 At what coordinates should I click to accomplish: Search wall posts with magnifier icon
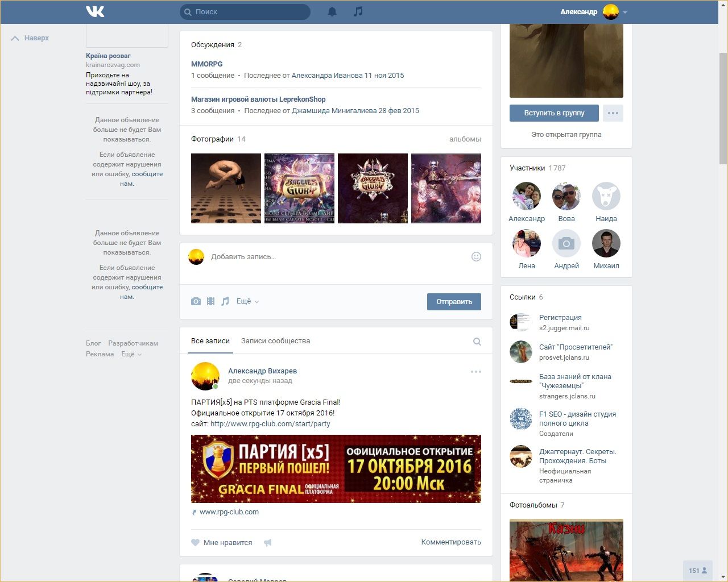click(477, 342)
